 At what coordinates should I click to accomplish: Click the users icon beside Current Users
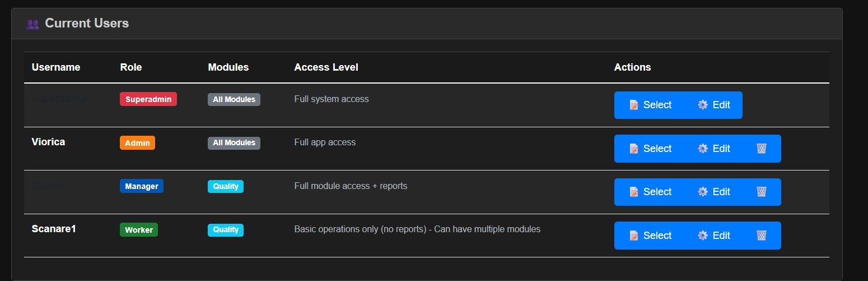(x=32, y=24)
